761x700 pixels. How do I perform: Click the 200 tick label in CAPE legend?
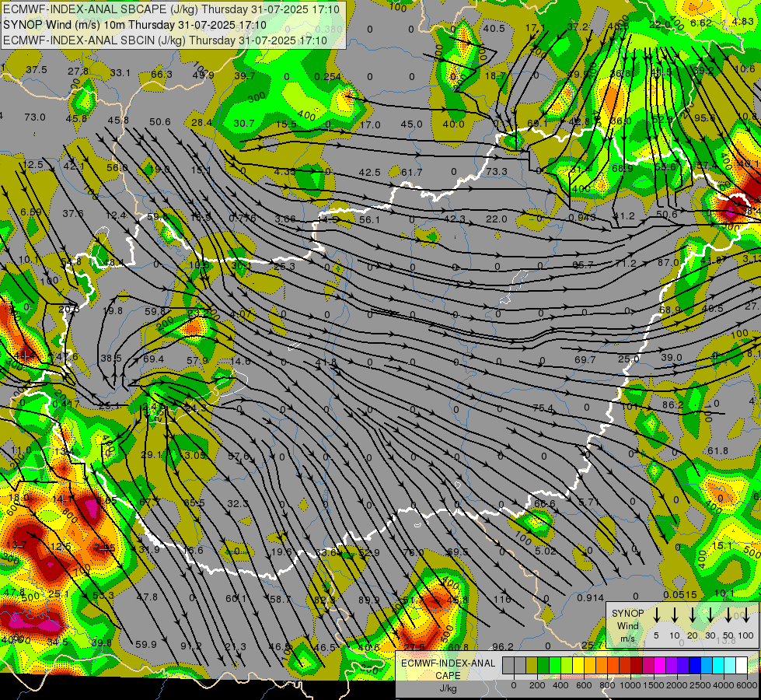coord(537,685)
